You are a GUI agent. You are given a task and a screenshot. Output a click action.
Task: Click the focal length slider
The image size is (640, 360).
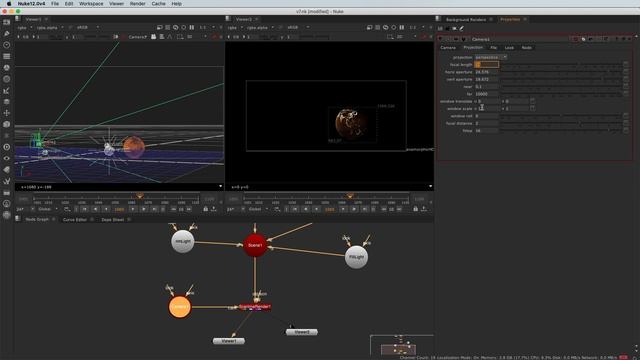pyautogui.click(x=562, y=64)
